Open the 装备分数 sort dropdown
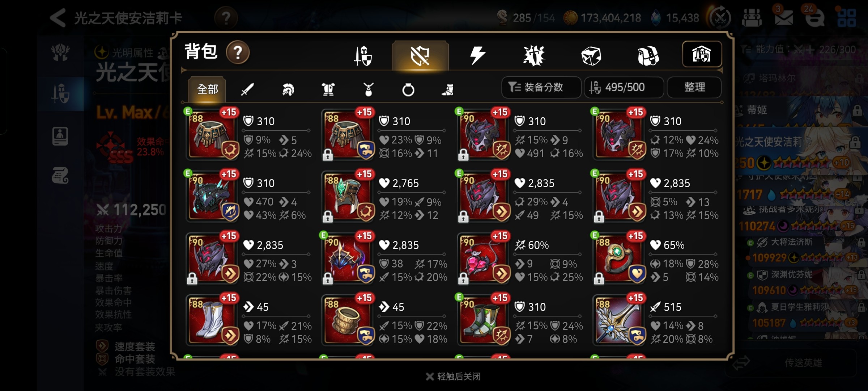The image size is (868, 391). coord(541,87)
